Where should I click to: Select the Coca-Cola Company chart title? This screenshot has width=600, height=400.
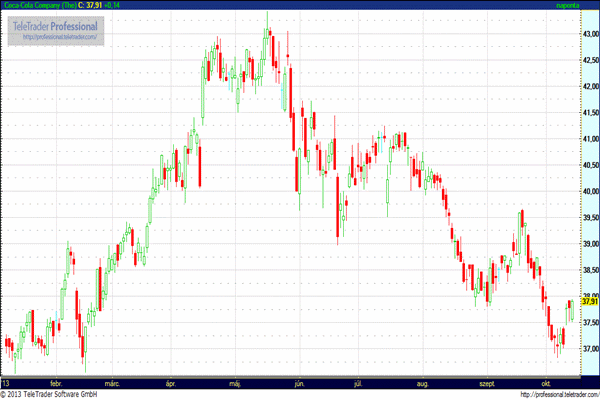36,5
